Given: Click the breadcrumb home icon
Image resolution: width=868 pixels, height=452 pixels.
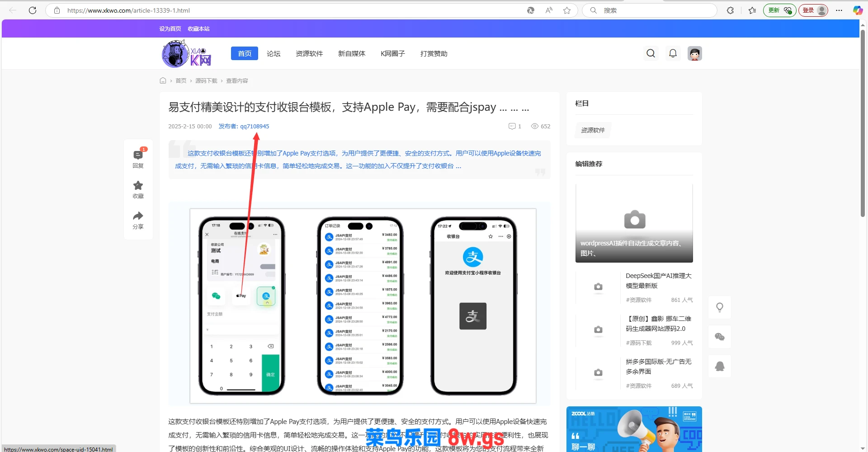Looking at the screenshot, I should coord(163,80).
